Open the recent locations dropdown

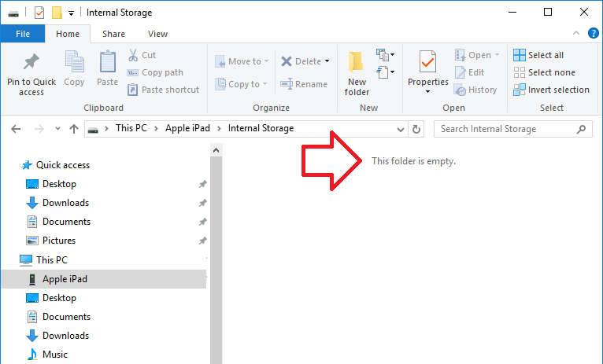[57, 129]
